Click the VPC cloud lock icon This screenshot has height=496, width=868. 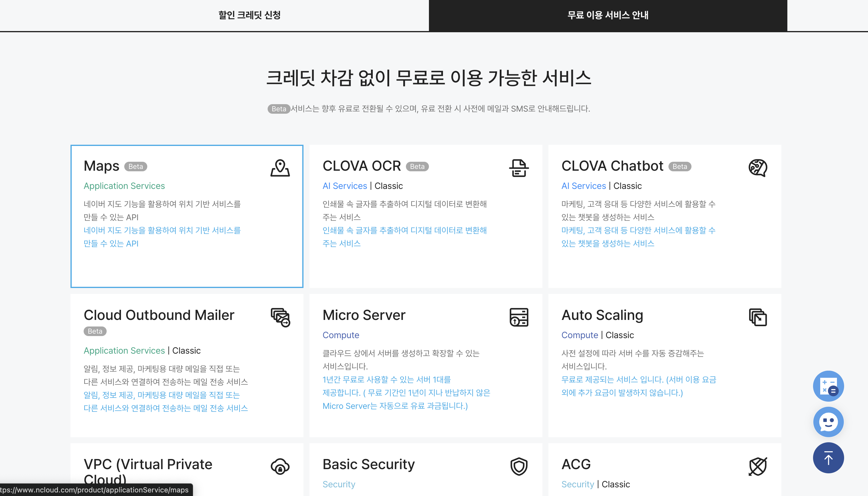pyautogui.click(x=280, y=466)
